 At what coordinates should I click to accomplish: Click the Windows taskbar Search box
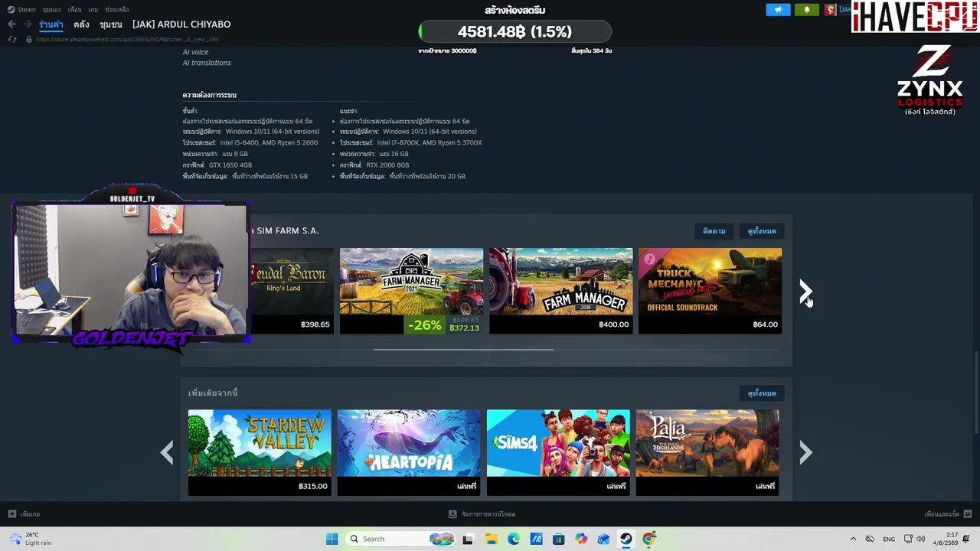tap(400, 539)
